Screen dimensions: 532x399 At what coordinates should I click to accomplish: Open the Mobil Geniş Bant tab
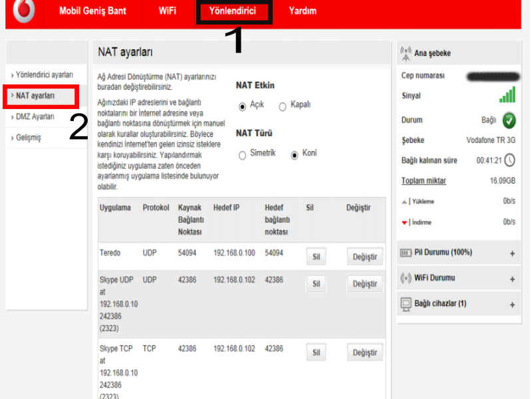coord(92,11)
